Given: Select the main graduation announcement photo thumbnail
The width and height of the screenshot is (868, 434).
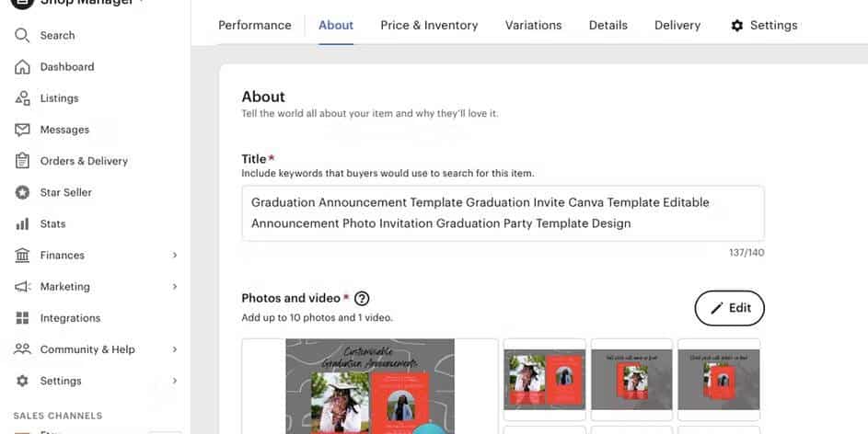Looking at the screenshot, I should click(x=370, y=386).
